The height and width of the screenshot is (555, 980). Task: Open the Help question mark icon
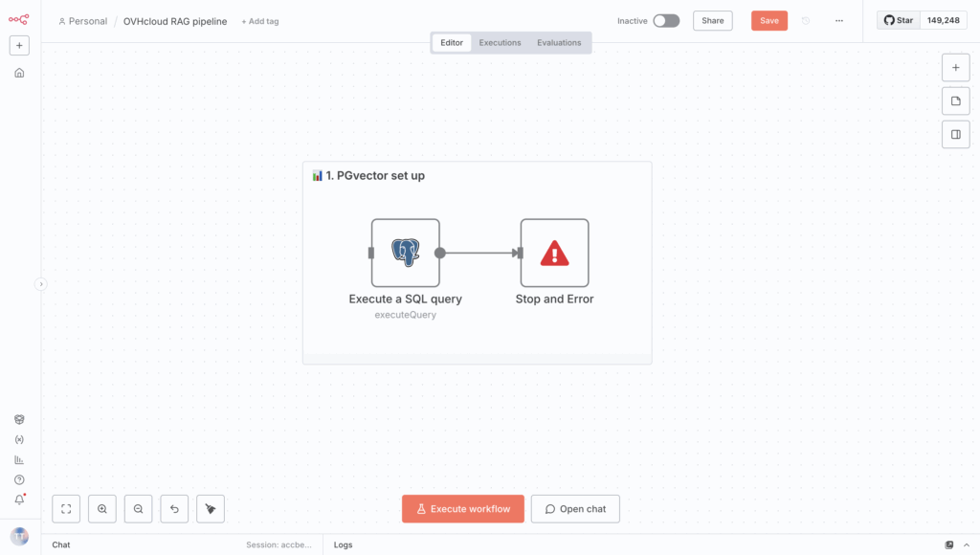[19, 479]
